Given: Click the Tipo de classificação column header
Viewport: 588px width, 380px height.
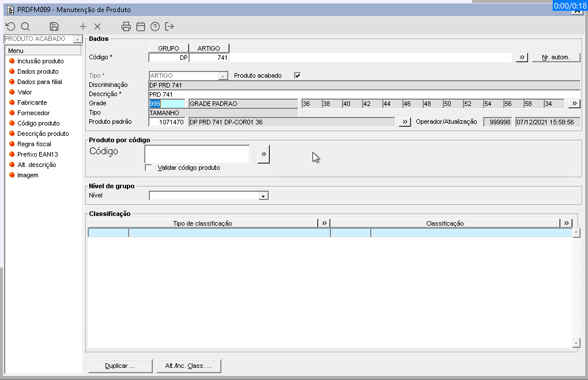Looking at the screenshot, I should click(x=203, y=223).
